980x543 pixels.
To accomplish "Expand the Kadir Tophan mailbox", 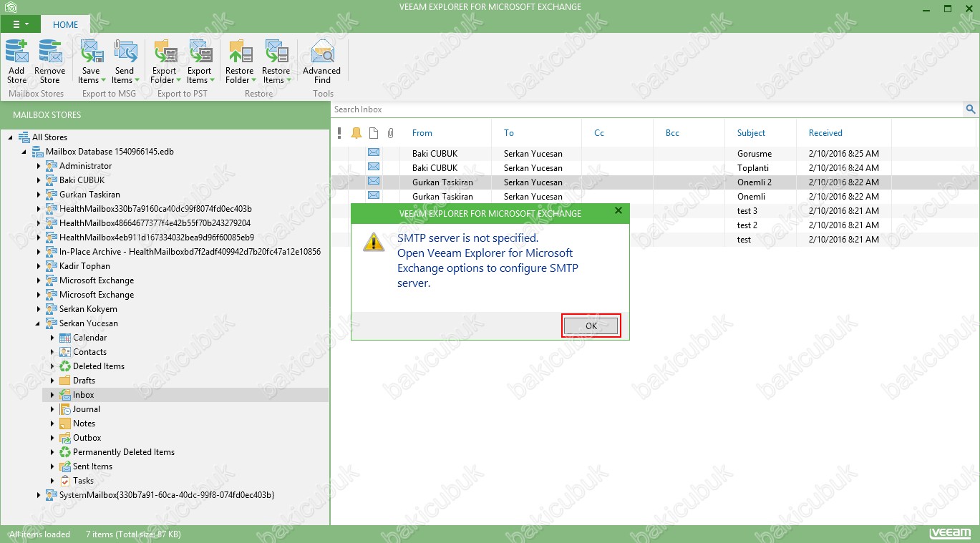I will click(x=39, y=266).
